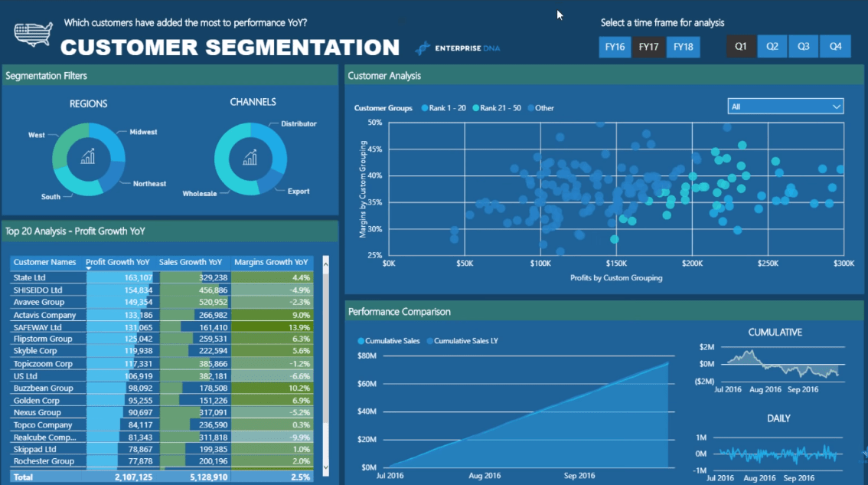The height and width of the screenshot is (485, 868).
Task: Select the State Ltd customer row
Action: pyautogui.click(x=162, y=277)
